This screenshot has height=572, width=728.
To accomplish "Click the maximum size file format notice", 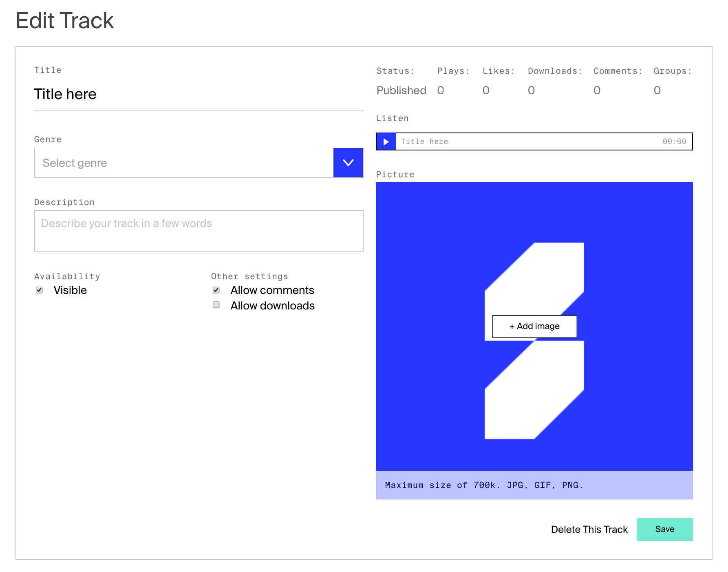I will pyautogui.click(x=483, y=485).
